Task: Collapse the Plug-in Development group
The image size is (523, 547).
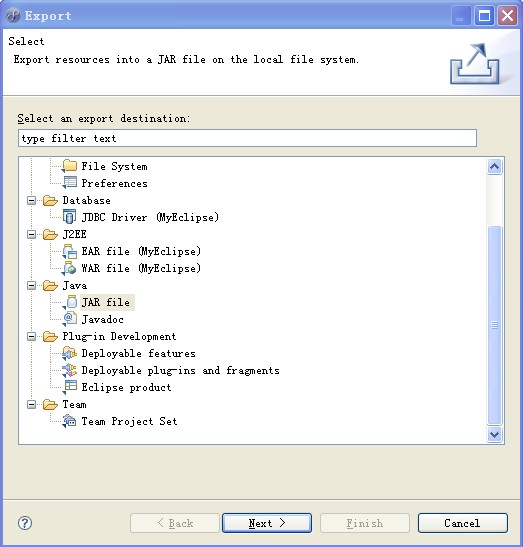Action: coord(31,337)
